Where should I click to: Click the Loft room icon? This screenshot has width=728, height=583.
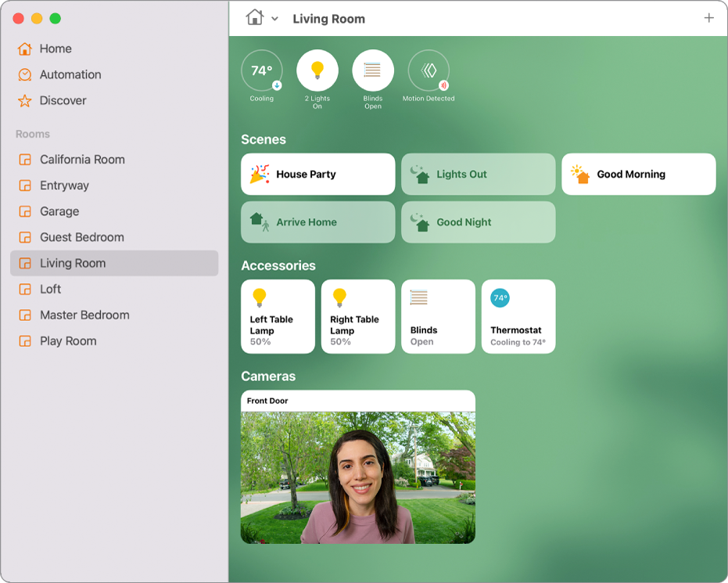[25, 290]
